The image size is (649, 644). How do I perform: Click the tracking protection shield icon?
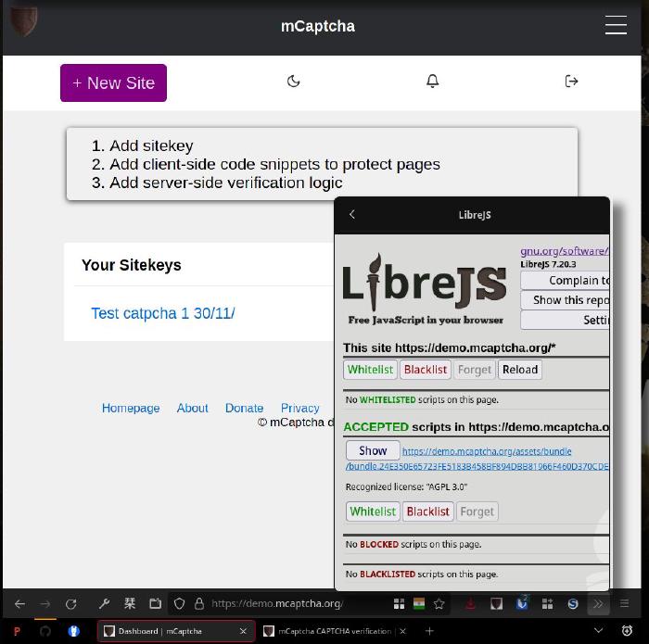tap(179, 604)
